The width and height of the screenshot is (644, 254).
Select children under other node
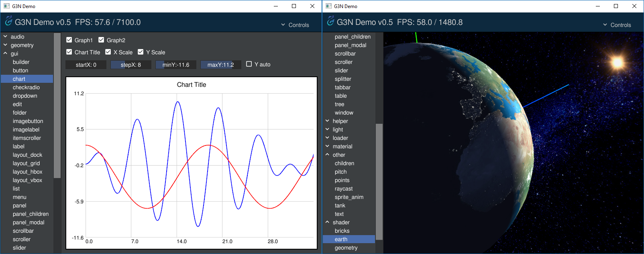(x=349, y=163)
